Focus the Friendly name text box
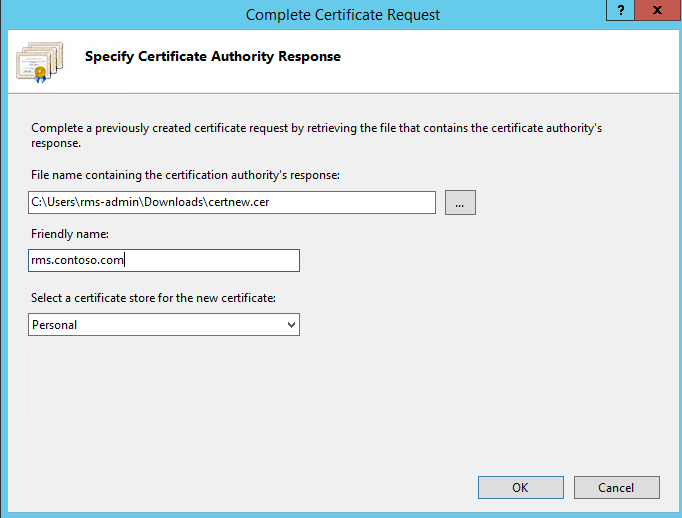 pyautogui.click(x=164, y=261)
